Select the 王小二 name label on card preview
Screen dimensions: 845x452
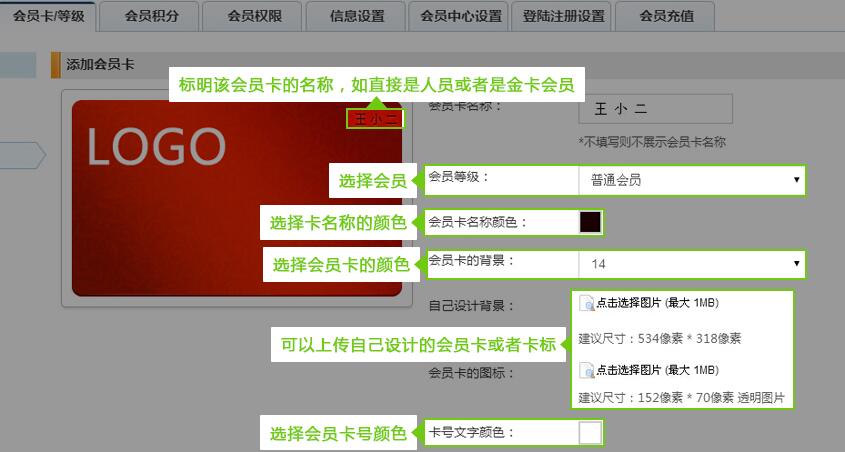(x=375, y=119)
